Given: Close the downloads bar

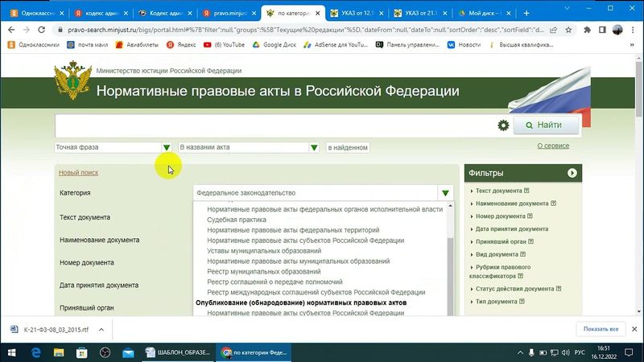Looking at the screenshot, I should pyautogui.click(x=634, y=329).
